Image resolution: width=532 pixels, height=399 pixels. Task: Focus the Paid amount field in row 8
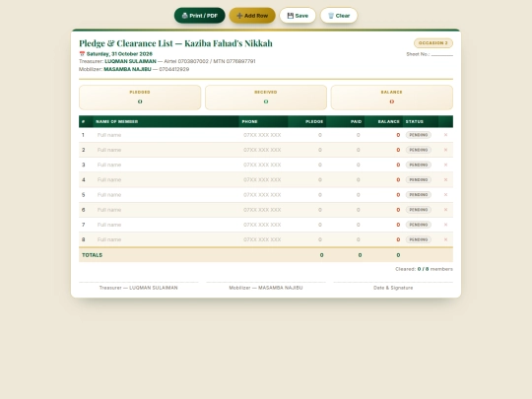tap(346, 239)
